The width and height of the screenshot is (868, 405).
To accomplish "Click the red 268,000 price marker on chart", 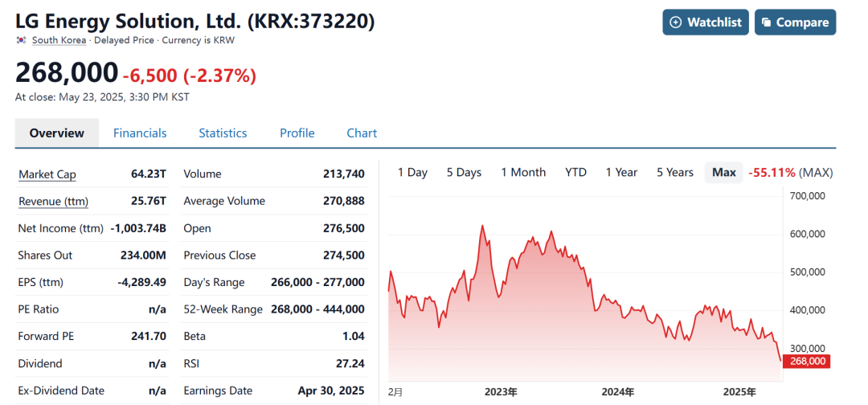I will (x=808, y=362).
